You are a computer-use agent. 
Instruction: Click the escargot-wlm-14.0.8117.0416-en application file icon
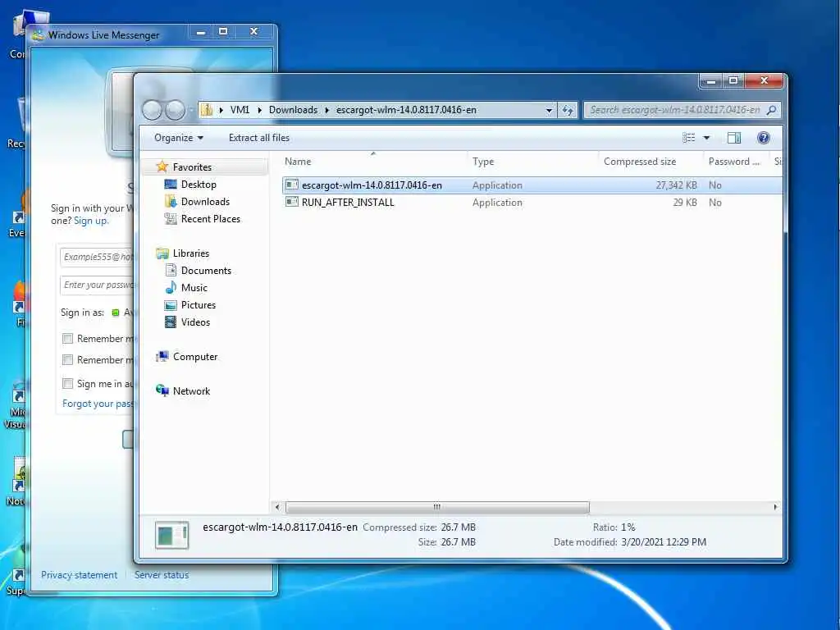(291, 185)
